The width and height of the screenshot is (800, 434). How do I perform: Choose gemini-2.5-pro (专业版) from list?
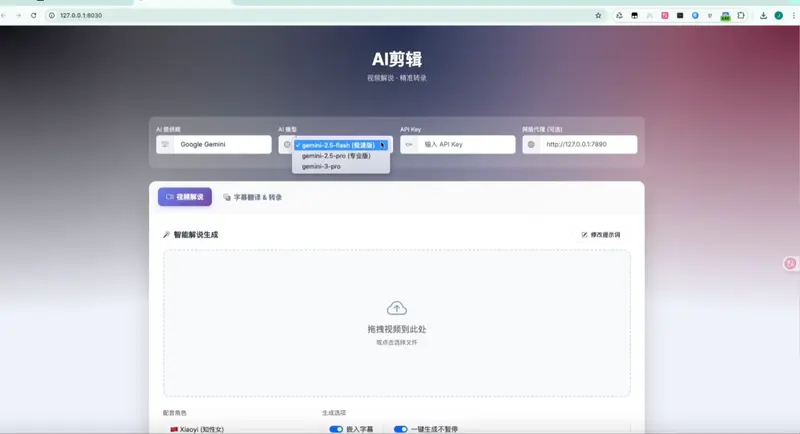336,156
